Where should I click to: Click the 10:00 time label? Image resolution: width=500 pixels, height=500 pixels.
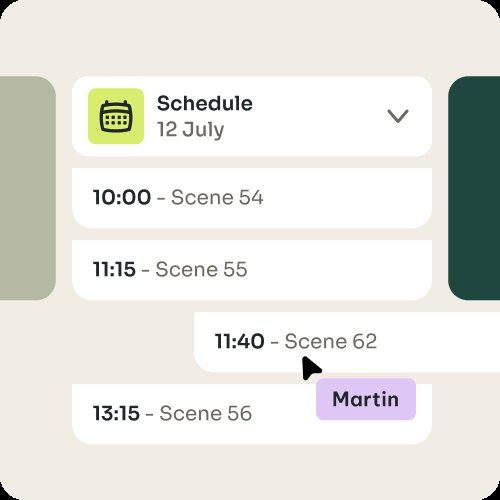click(x=122, y=197)
